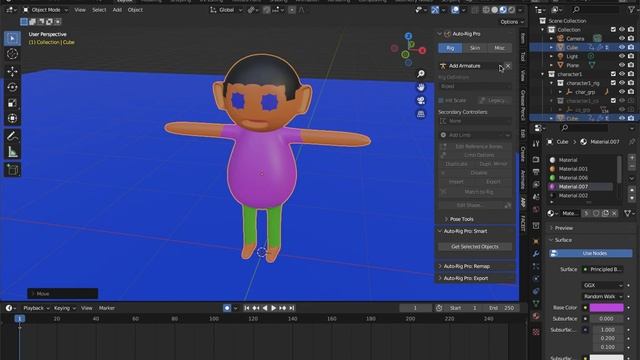Select the Scale tool
Viewport: 640px width, 360px height.
(12, 102)
